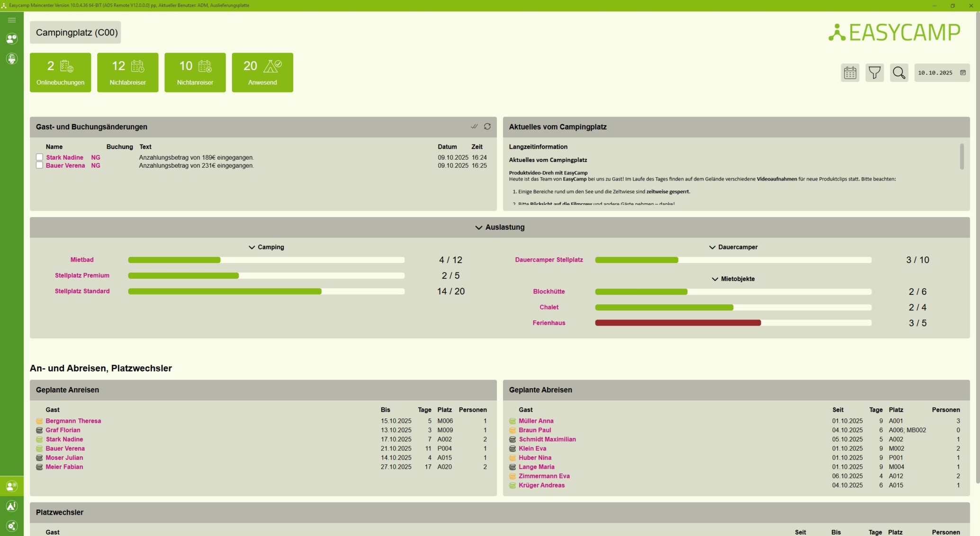
Task: Collapse the Camping occupancy group
Action: pos(252,247)
